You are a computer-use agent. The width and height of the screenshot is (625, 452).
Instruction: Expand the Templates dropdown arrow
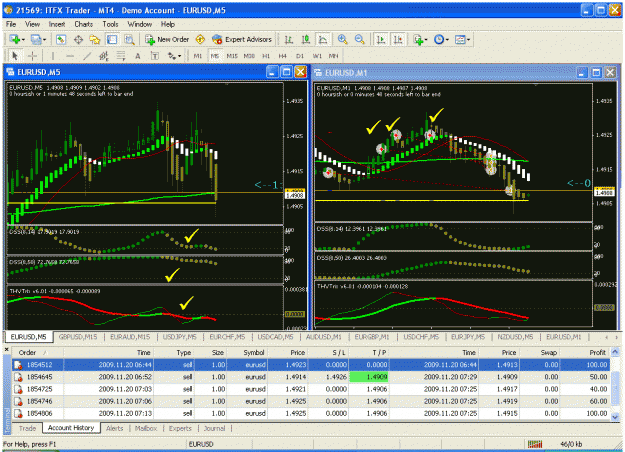468,40
